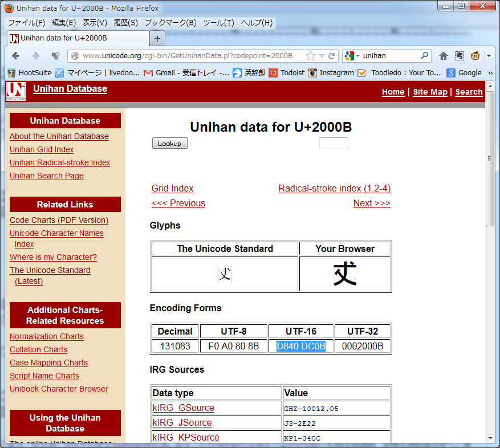Open the Instagram bookmark

pos(331,73)
